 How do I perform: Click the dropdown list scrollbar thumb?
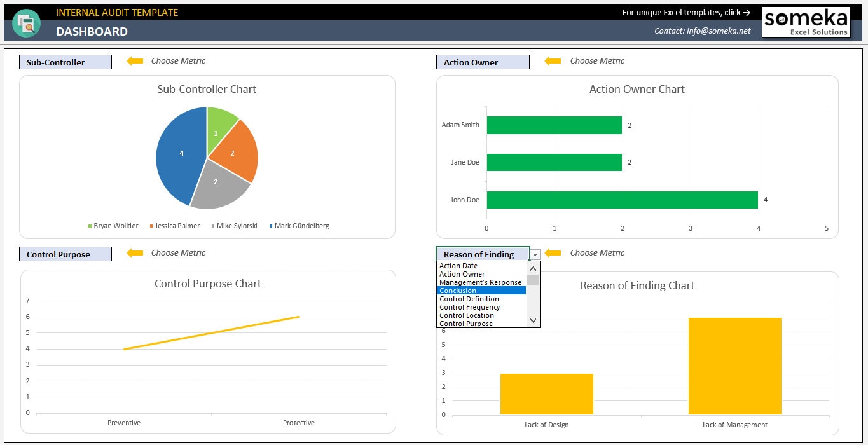pyautogui.click(x=533, y=280)
